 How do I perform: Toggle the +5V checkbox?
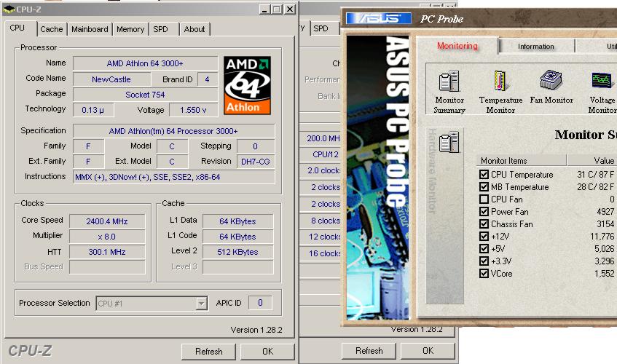(484, 248)
